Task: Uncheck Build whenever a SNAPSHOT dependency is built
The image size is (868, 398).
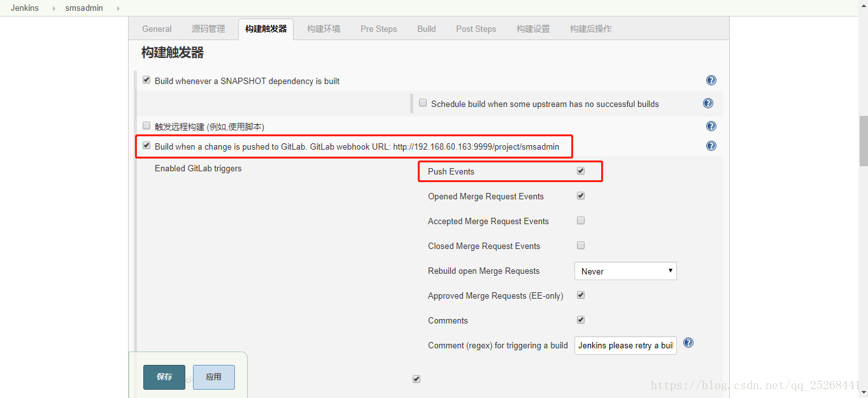Action: 146,80
